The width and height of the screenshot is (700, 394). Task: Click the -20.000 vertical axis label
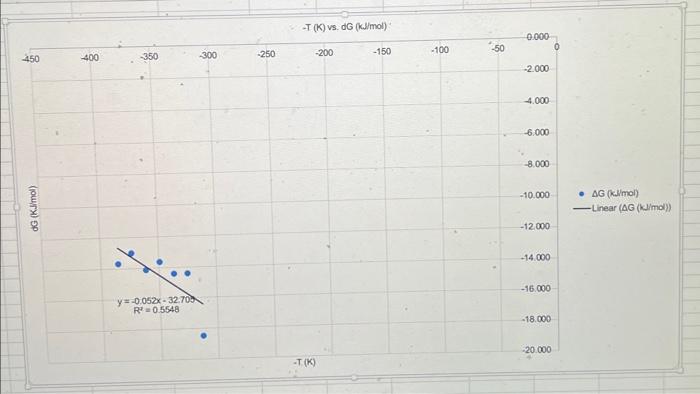click(x=537, y=350)
